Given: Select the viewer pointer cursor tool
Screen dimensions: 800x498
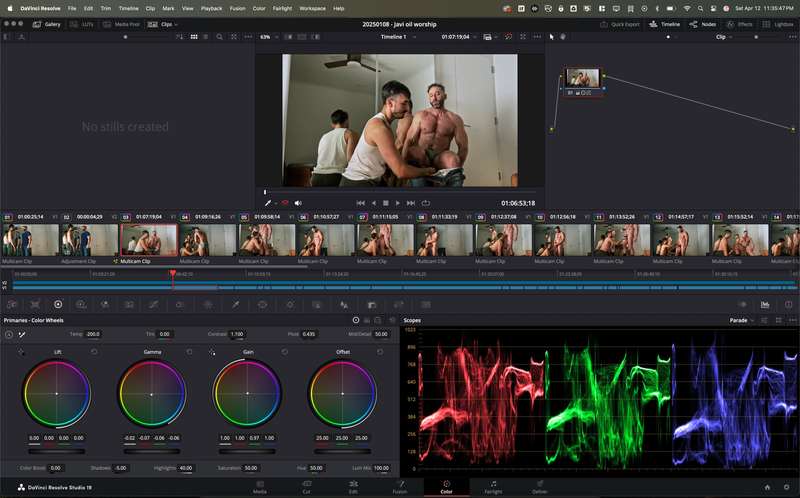Looking at the screenshot, I should 552,37.
